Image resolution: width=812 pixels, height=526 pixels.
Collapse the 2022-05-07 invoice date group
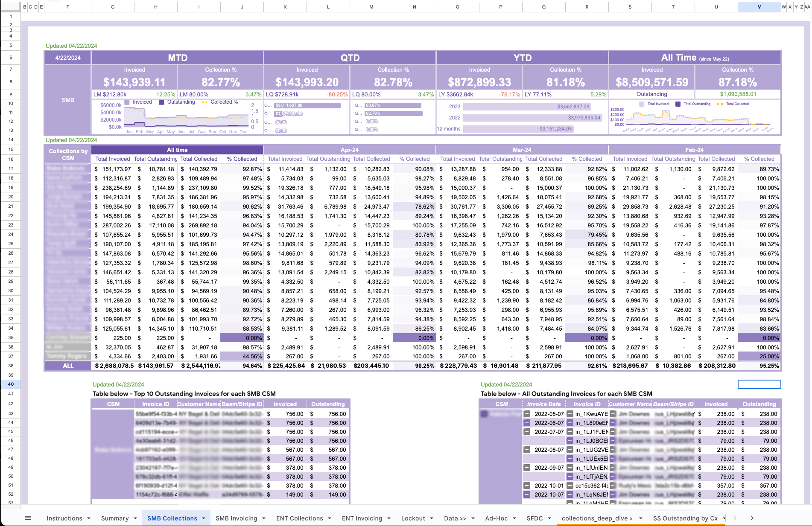point(527,414)
